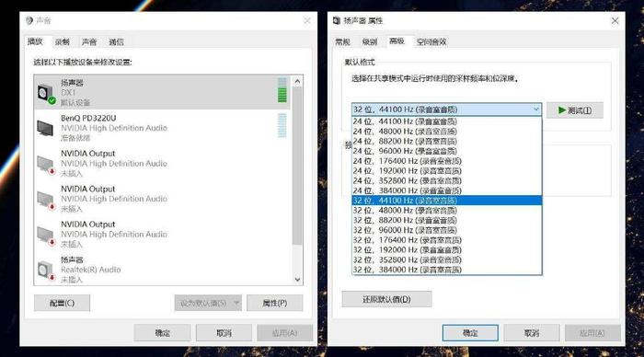Click the 还原默认值(D) button
Viewport: 644px width, 357px height.
[x=386, y=299]
